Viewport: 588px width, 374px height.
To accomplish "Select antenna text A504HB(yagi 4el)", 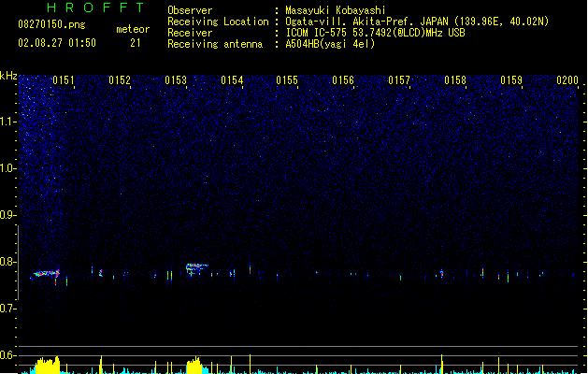I will click(330, 44).
